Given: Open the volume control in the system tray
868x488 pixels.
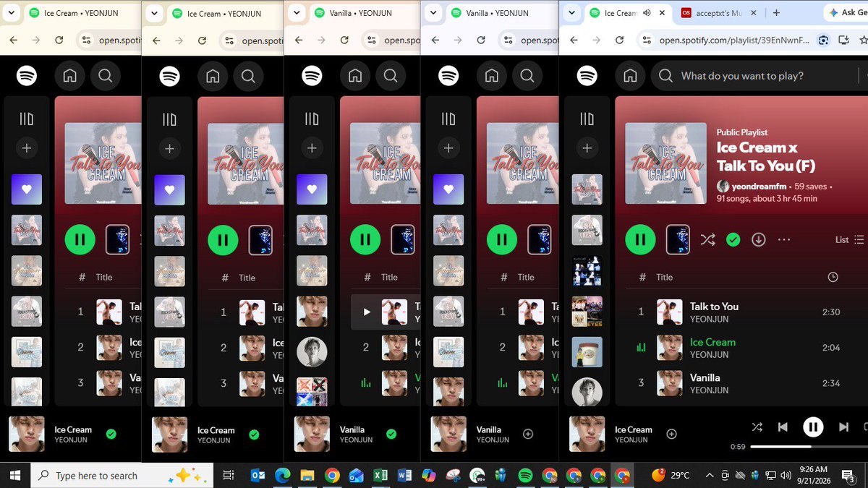Looking at the screenshot, I should (786, 475).
